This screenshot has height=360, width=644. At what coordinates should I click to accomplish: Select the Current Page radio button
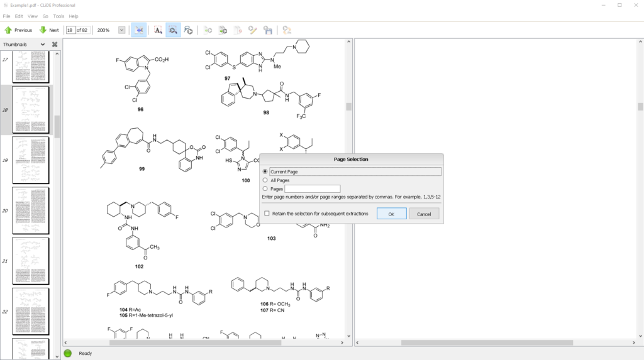click(x=265, y=172)
